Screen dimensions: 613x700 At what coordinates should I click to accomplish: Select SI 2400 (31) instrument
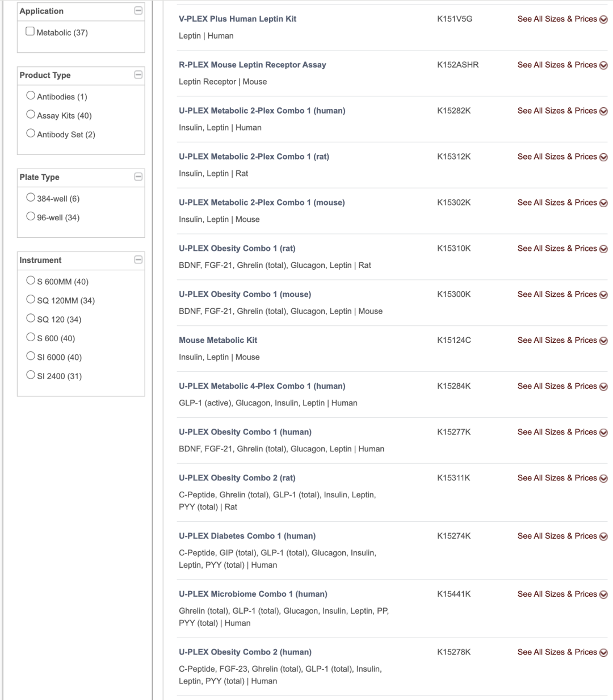tap(31, 374)
